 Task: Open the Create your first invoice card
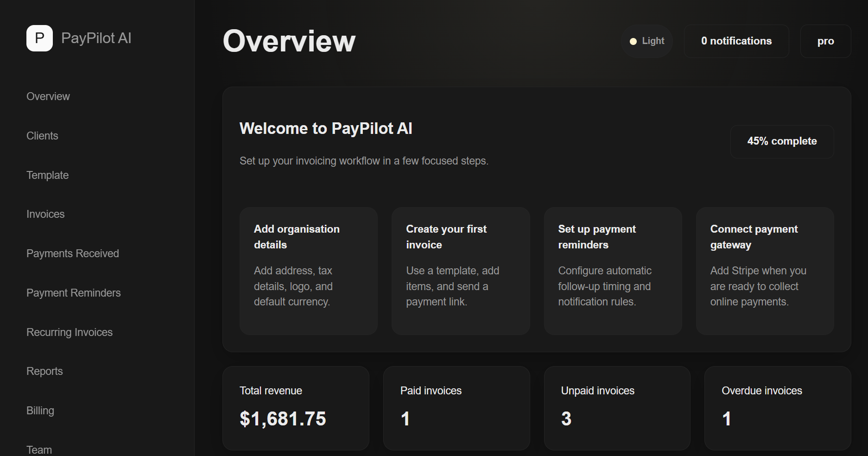point(461,271)
